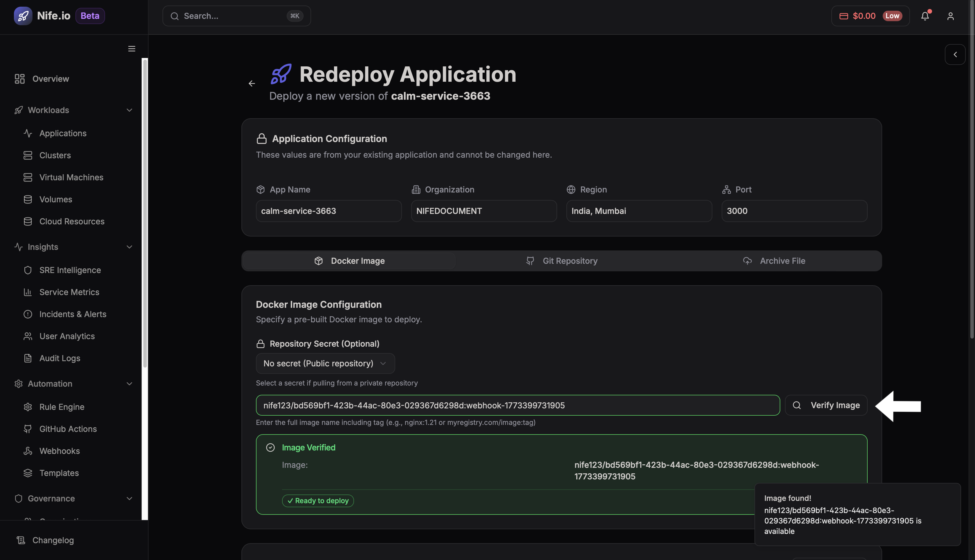
Task: Collapse the Insights section
Action: coord(129,247)
